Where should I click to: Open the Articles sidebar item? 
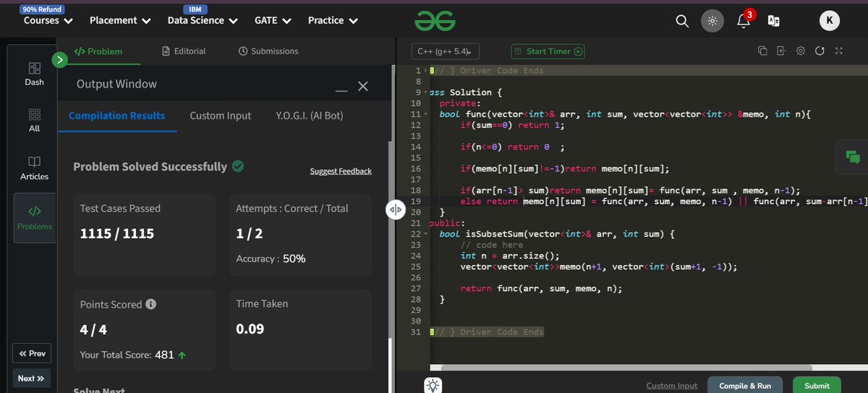[34, 167]
